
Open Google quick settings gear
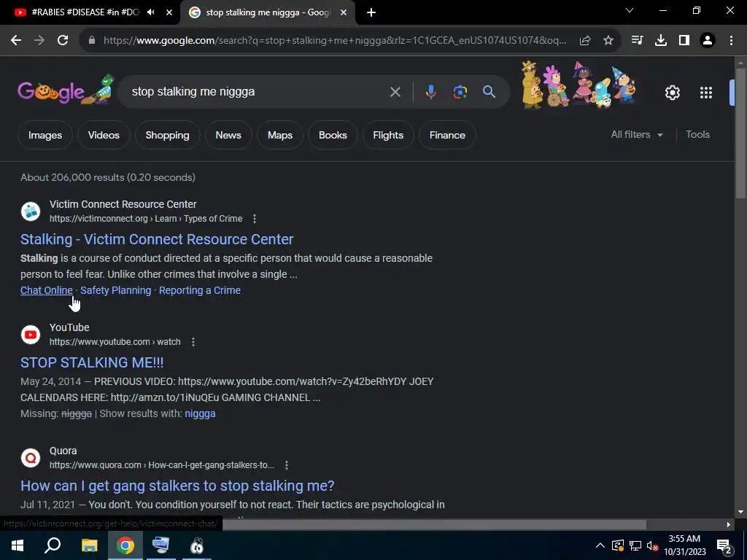coord(672,93)
